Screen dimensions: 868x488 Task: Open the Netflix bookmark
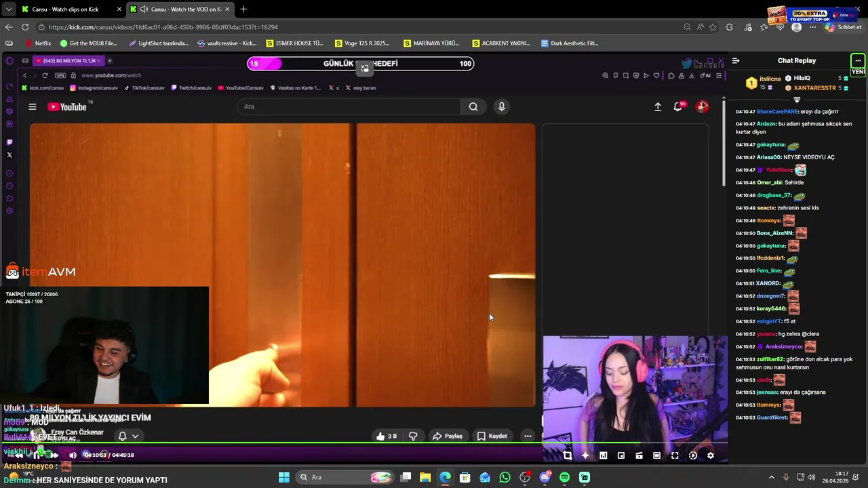[37, 43]
